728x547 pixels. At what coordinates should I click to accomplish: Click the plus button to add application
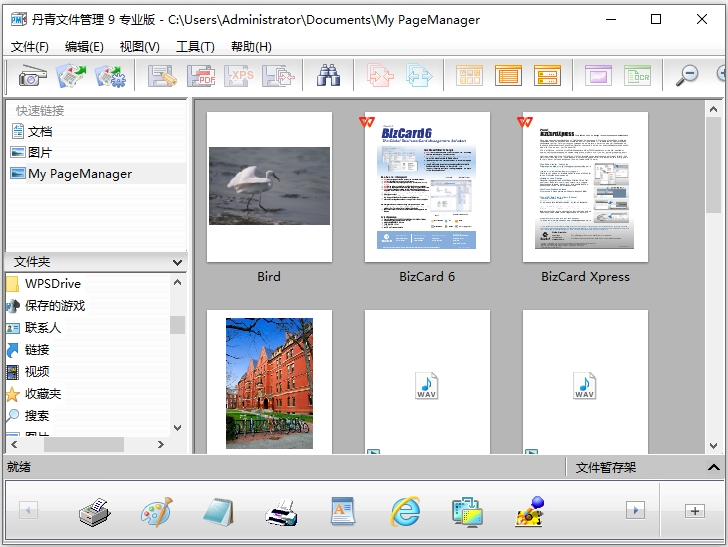(x=694, y=511)
